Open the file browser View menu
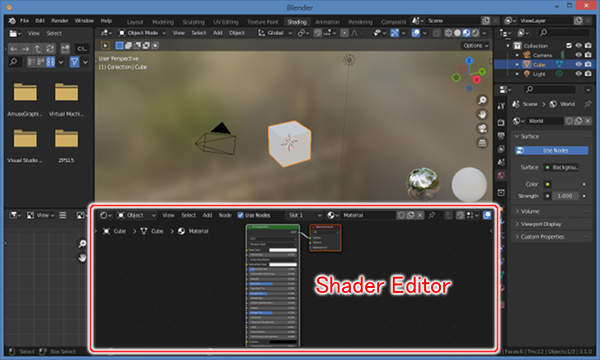 34,33
